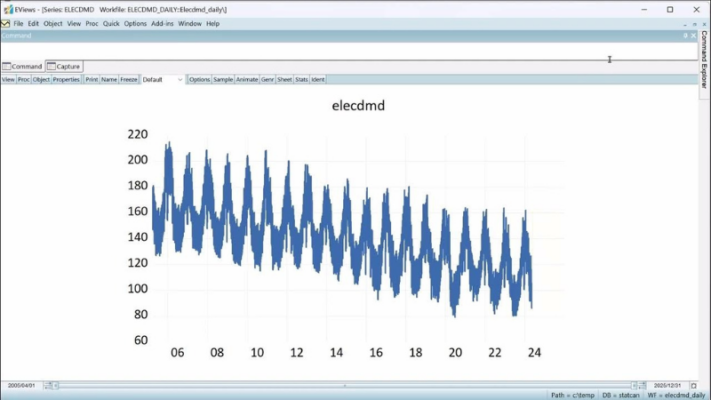Switch to Sheet view
The image size is (711, 400).
pyautogui.click(x=284, y=79)
